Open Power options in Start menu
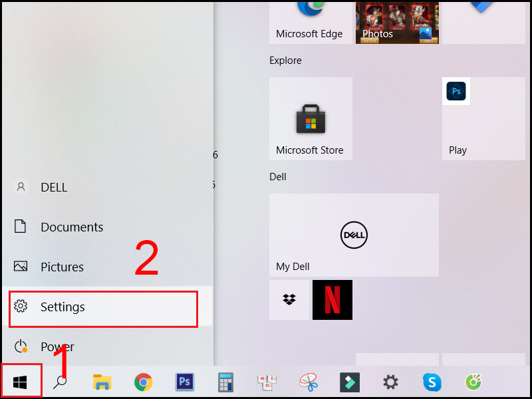 coord(57,346)
